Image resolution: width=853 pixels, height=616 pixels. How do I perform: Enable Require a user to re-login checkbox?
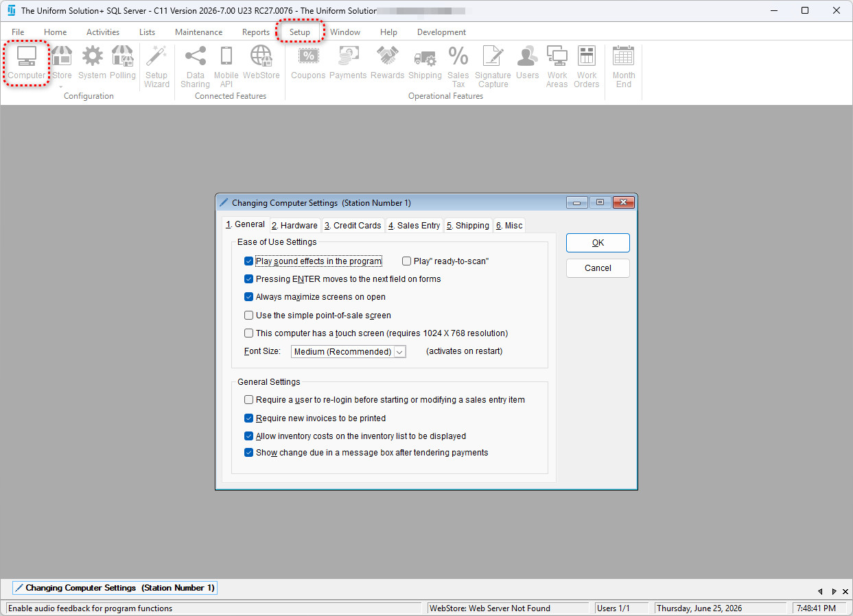click(x=249, y=400)
